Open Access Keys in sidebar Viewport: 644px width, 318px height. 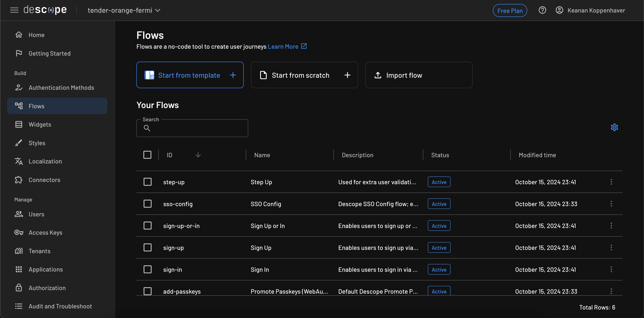pyautogui.click(x=45, y=232)
